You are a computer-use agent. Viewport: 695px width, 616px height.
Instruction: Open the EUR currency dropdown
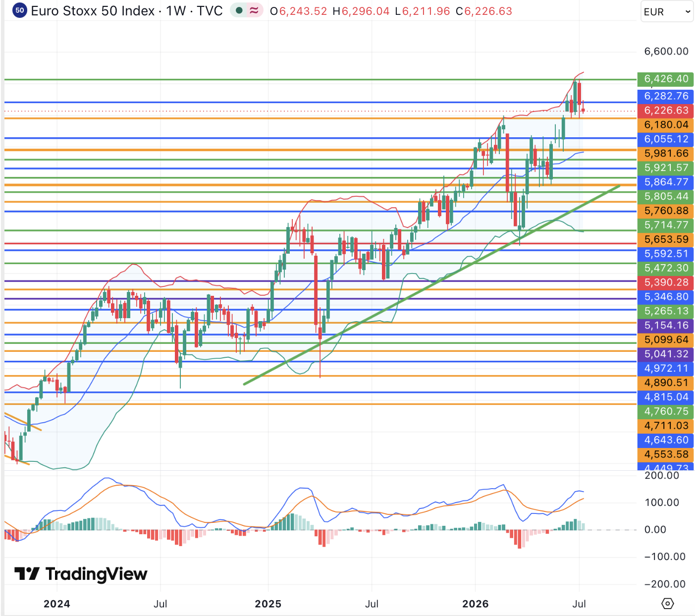click(667, 12)
